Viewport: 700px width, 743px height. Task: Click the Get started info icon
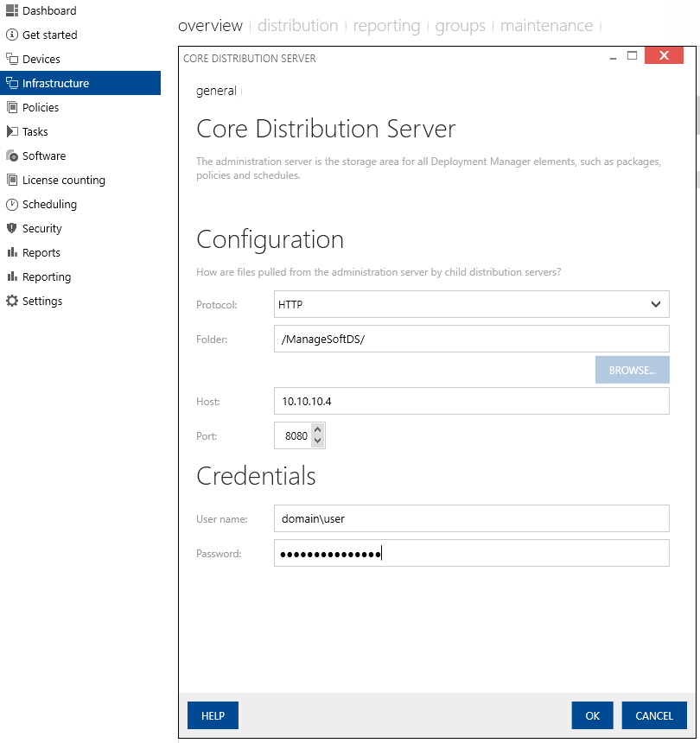coord(12,35)
